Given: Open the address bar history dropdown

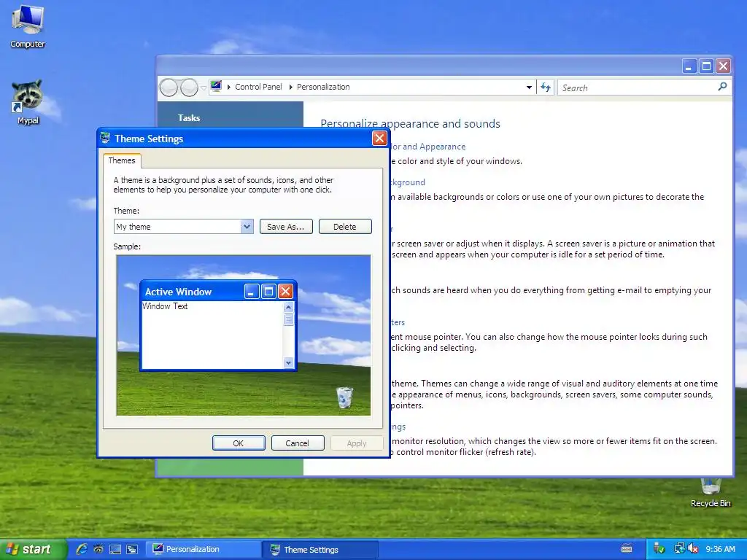Looking at the screenshot, I should [x=529, y=87].
